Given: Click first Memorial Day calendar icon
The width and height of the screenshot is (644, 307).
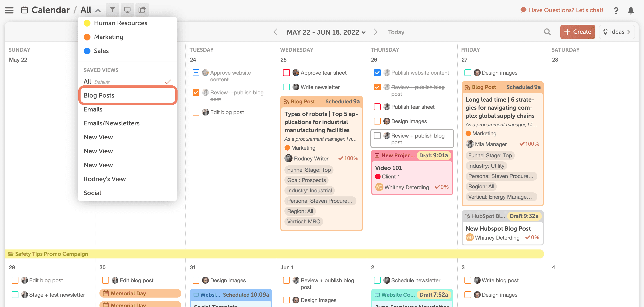Looking at the screenshot, I should 106,293.
